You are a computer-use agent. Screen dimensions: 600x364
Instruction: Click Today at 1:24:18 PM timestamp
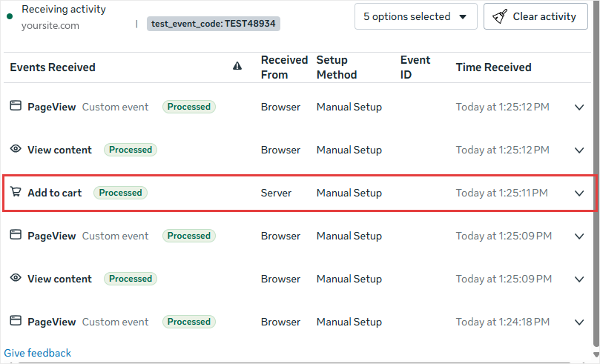coord(502,322)
